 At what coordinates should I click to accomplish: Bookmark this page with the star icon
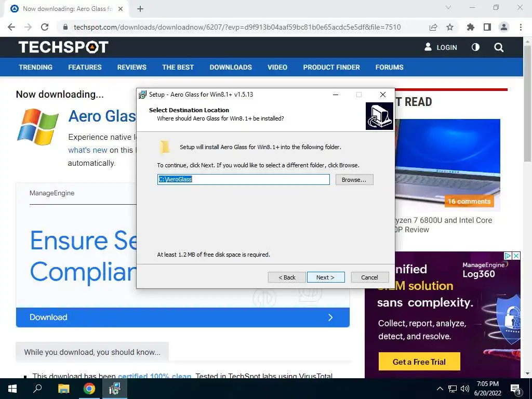point(450,27)
